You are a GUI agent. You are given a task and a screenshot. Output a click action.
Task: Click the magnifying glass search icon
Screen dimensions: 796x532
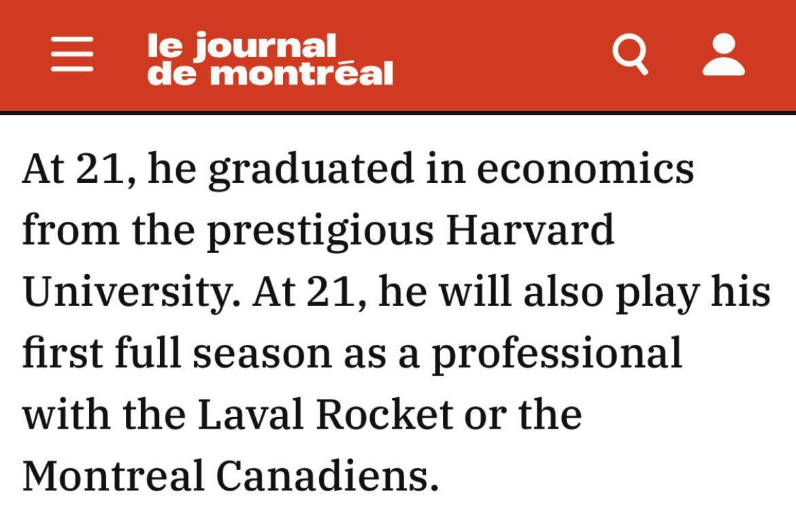[x=630, y=54]
